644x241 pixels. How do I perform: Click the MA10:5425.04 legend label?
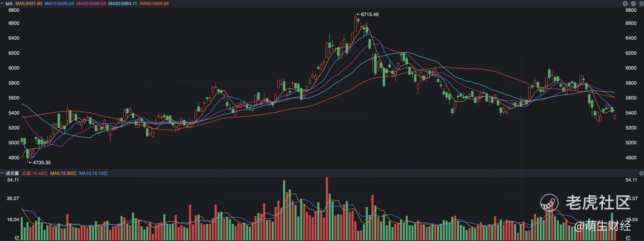[x=59, y=4]
